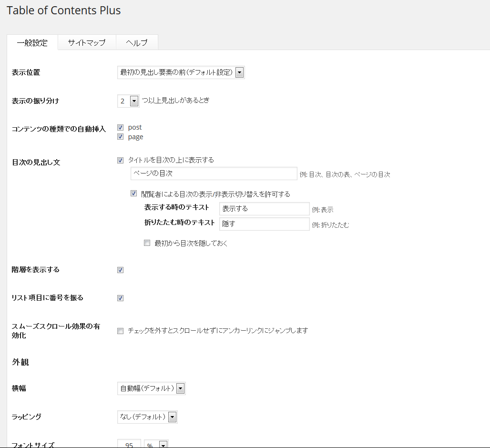Click the 外観 section heading
The width and height of the screenshot is (490, 448).
[x=20, y=362]
